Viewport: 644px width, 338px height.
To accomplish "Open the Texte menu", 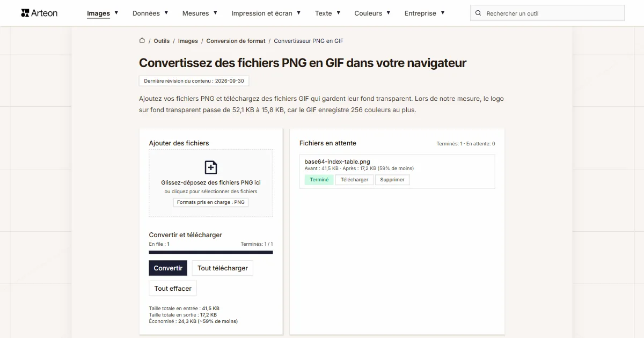I will coord(327,13).
